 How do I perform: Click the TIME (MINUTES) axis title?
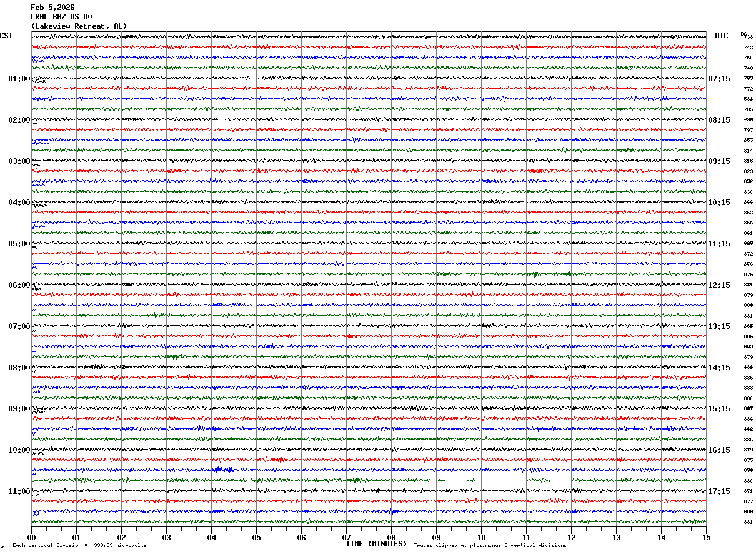(376, 544)
